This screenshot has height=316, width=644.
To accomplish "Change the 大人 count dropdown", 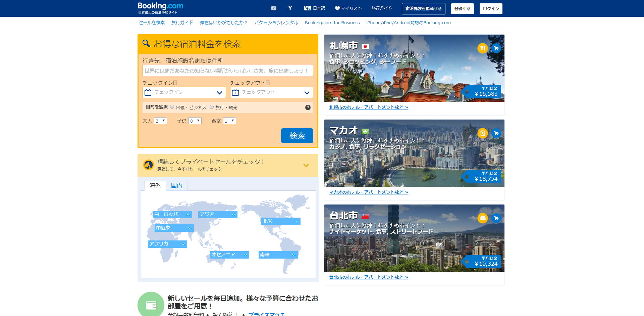I will (160, 121).
